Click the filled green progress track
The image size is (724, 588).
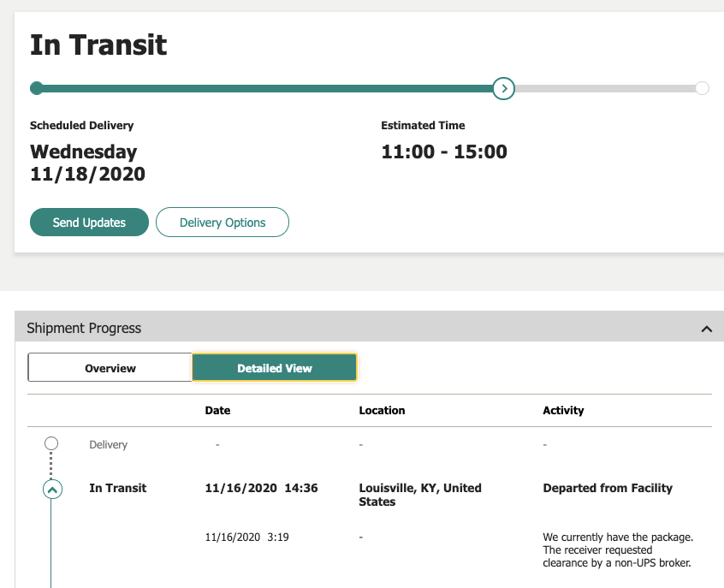pos(265,88)
